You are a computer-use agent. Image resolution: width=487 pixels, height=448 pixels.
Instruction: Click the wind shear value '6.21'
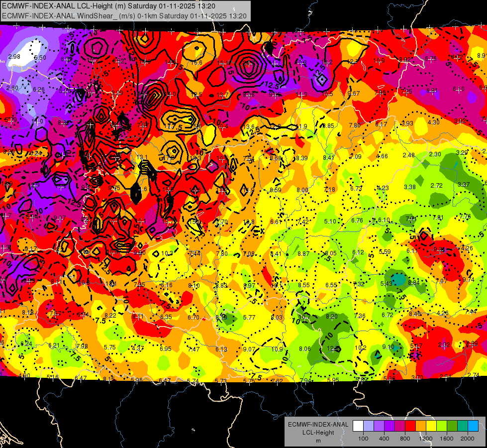tap(54, 345)
